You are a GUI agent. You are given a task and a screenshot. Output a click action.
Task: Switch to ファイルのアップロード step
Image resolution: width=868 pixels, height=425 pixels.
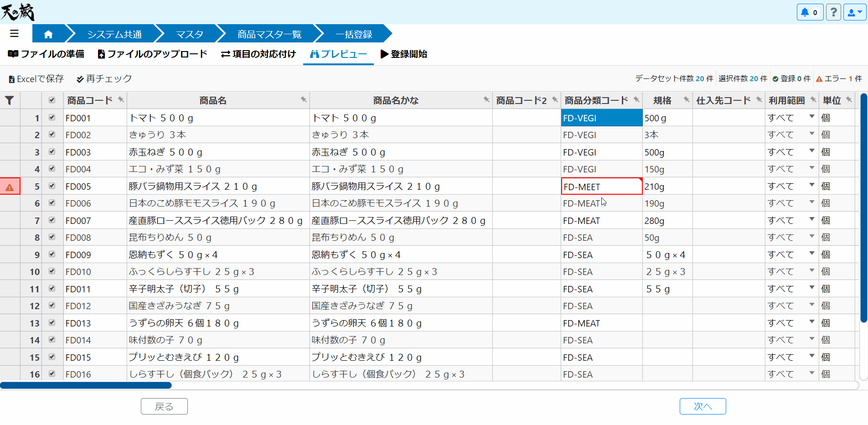153,54
